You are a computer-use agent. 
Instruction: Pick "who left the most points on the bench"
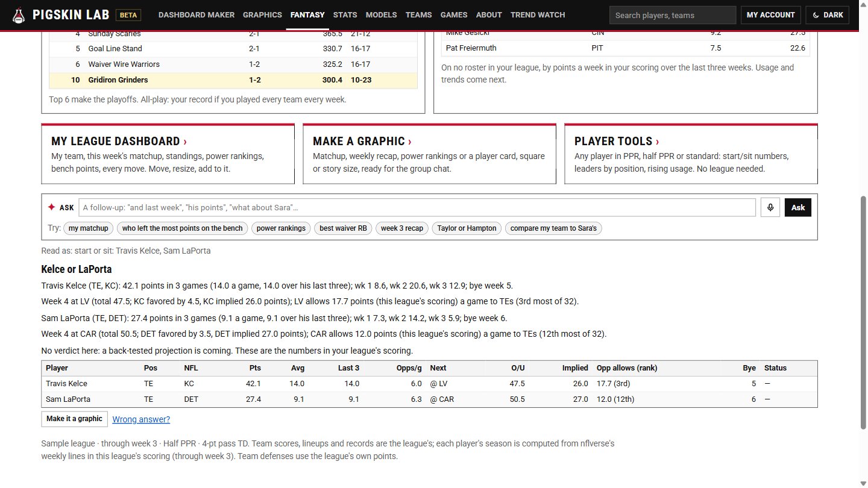[x=183, y=228]
